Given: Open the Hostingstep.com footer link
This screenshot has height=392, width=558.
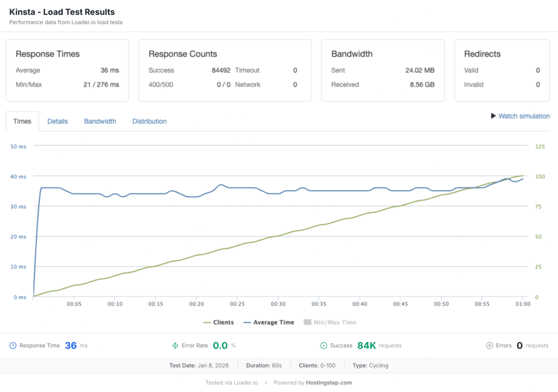Looking at the screenshot, I should pyautogui.click(x=329, y=383).
